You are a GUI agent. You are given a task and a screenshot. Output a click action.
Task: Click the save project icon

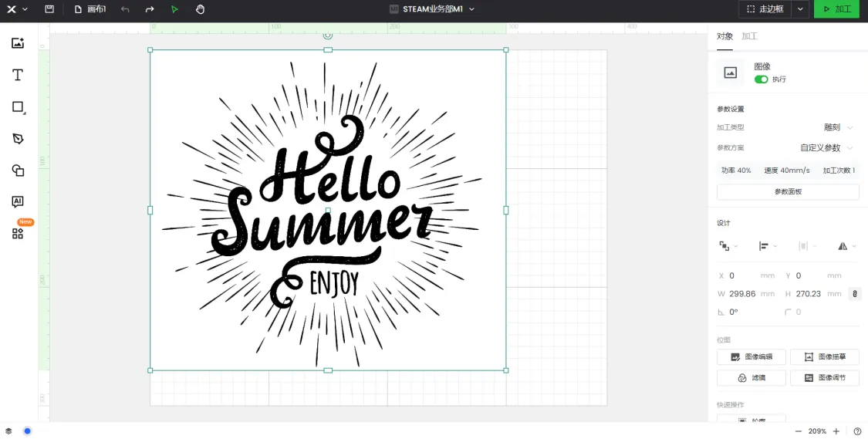click(49, 9)
